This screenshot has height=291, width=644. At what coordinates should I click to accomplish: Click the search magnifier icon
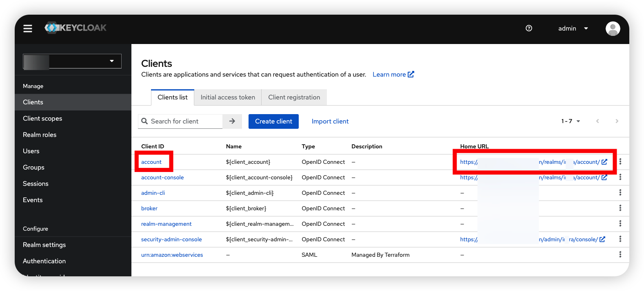[144, 121]
